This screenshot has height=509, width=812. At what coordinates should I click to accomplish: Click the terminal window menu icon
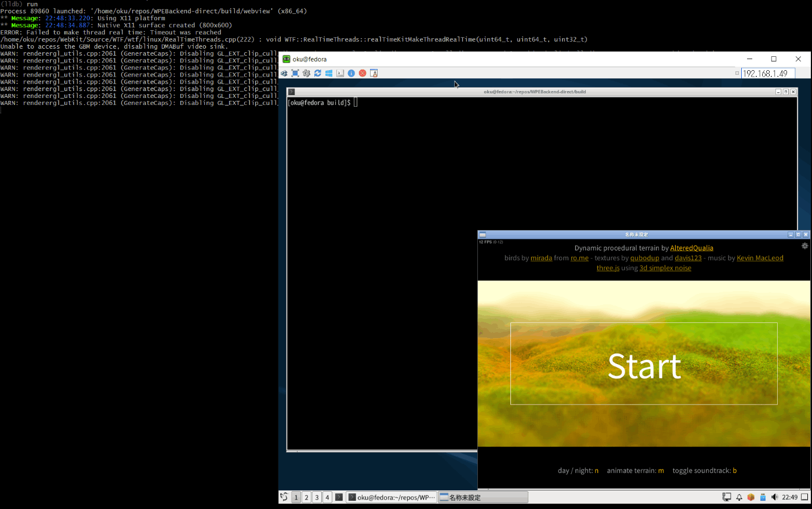click(292, 92)
